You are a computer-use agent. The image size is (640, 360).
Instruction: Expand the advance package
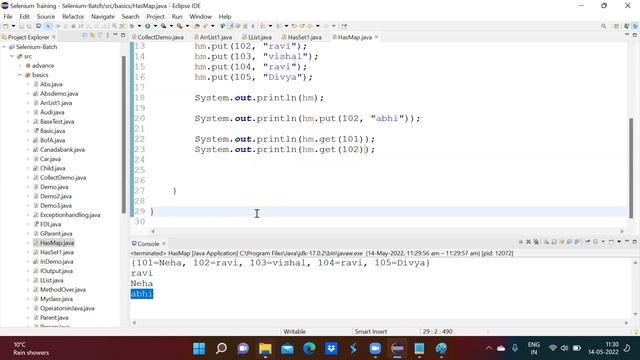[20, 66]
